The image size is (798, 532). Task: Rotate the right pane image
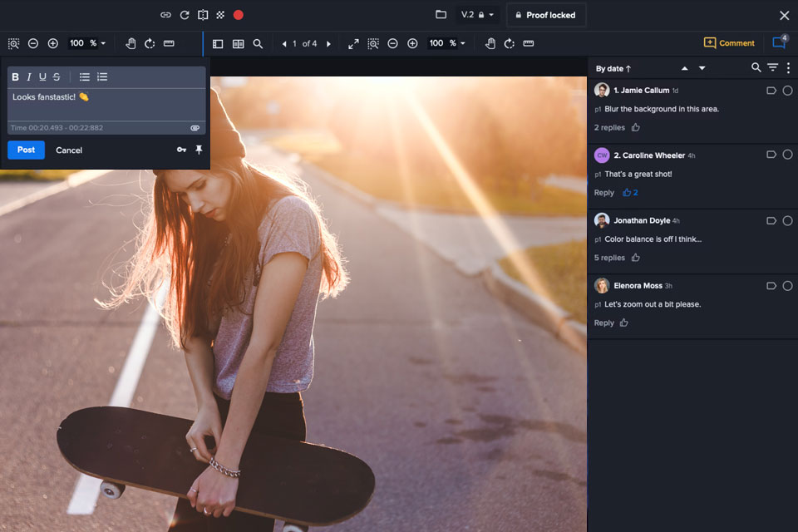coord(509,44)
